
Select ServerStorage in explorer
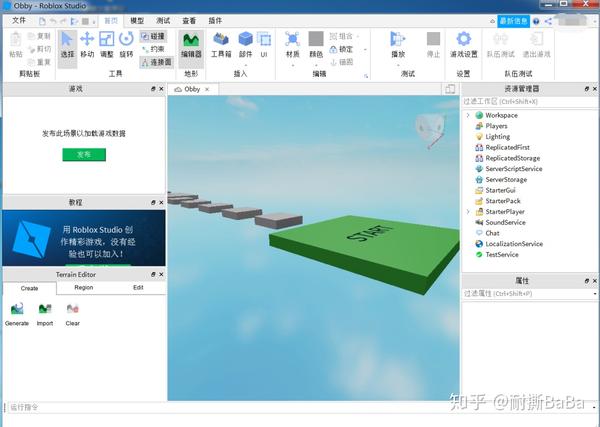pyautogui.click(x=506, y=179)
